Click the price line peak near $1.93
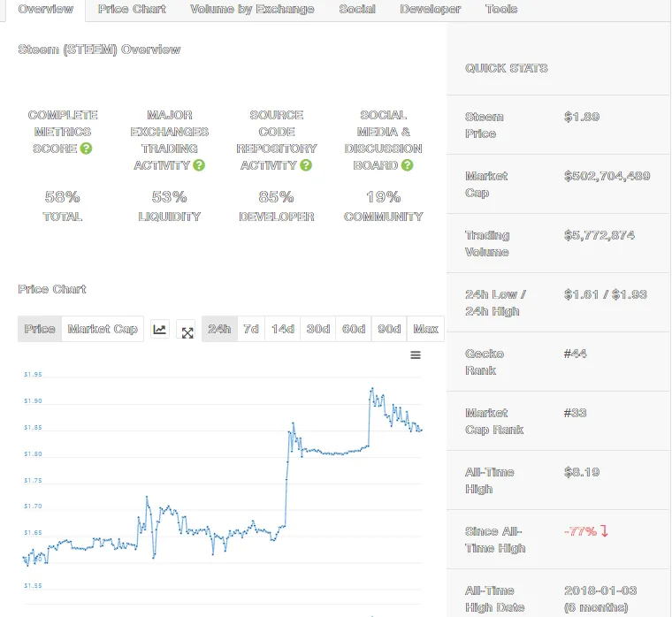This screenshot has width=672, height=617. (x=372, y=389)
